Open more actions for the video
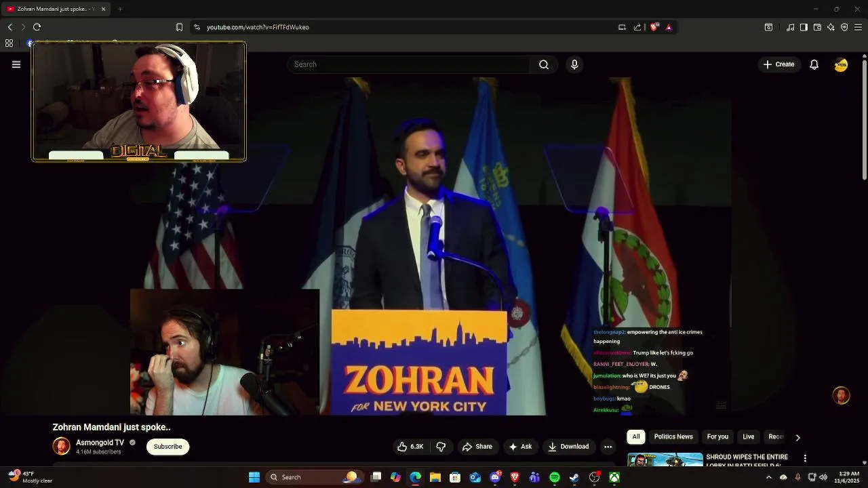Image resolution: width=868 pixels, height=488 pixels. [608, 447]
